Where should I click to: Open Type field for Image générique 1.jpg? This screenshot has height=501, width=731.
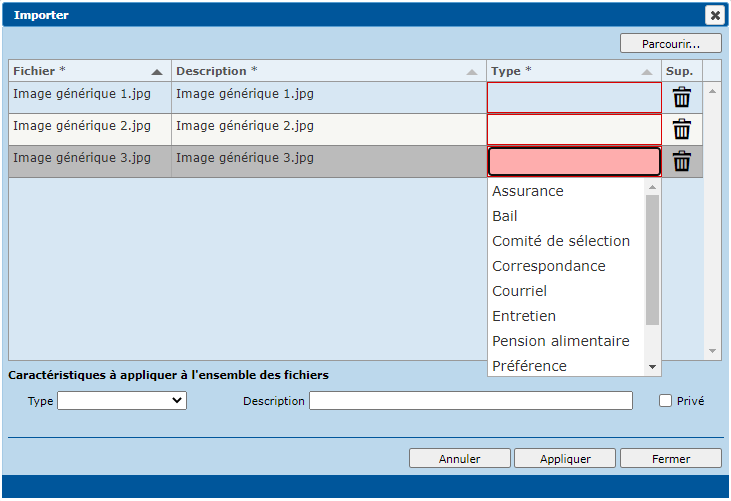coord(574,97)
